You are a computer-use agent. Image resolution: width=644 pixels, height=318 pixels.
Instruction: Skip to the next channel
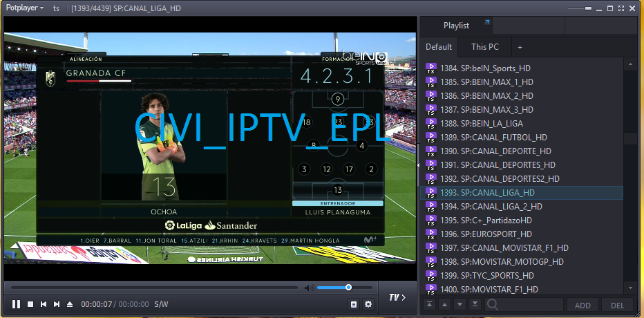[57, 304]
